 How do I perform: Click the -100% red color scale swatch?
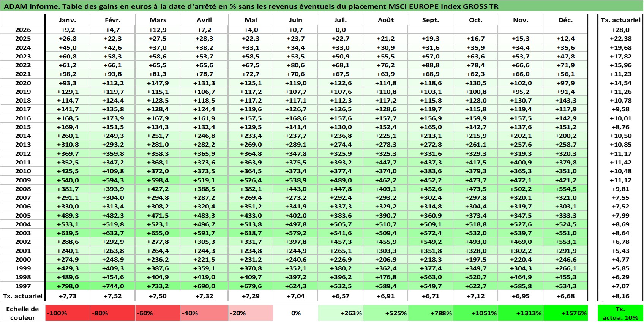point(68,313)
